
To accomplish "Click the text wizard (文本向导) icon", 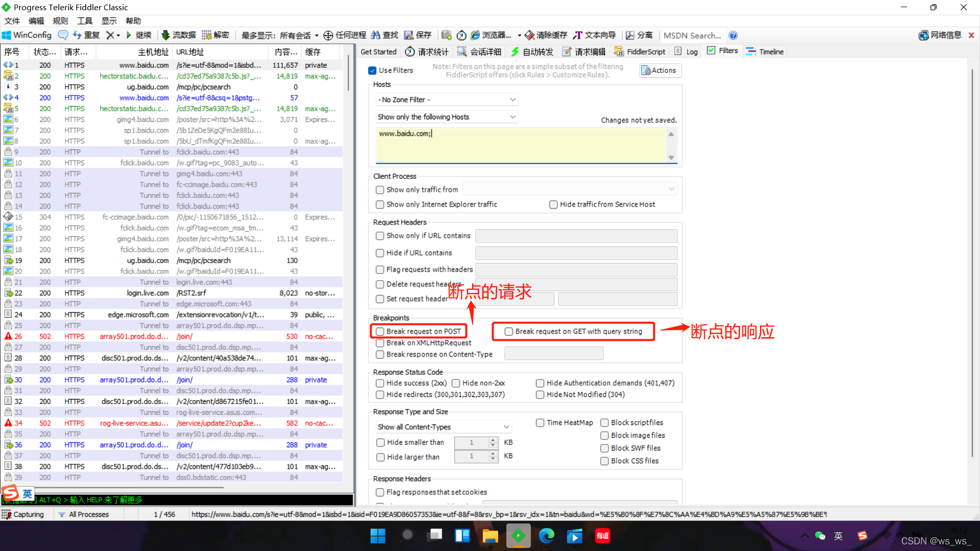I will (578, 35).
